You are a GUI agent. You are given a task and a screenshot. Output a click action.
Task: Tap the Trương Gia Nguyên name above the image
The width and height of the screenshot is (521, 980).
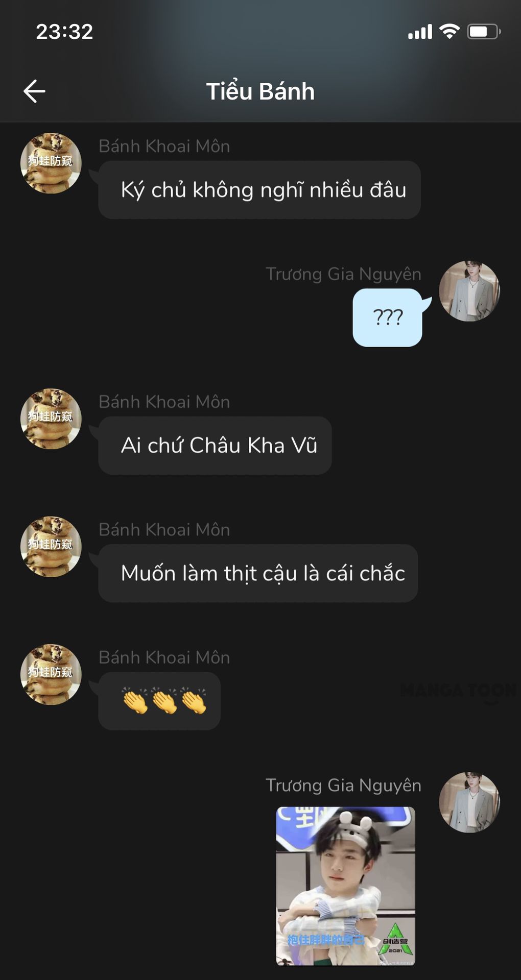click(x=344, y=785)
